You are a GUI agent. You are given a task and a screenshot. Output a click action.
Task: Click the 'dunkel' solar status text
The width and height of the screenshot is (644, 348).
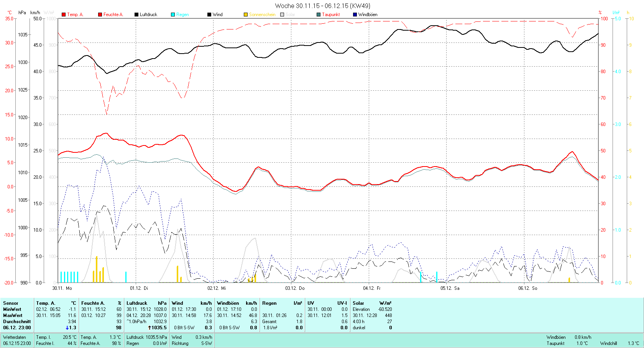pos(359,328)
